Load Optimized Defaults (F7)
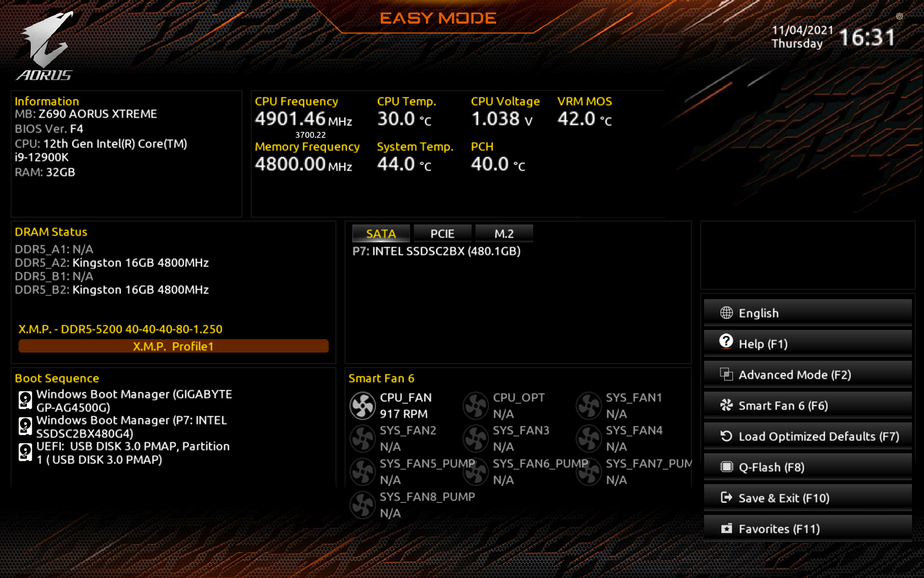The width and height of the screenshot is (924, 578). coord(807,436)
